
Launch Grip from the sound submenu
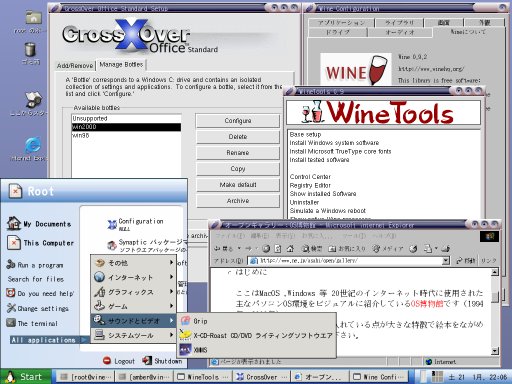(x=256, y=321)
